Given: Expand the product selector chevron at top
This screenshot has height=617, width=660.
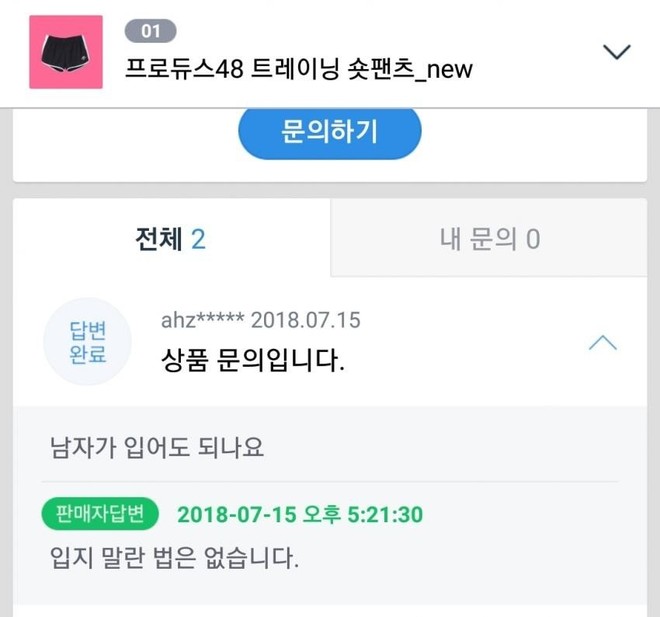Looking at the screenshot, I should [x=619, y=52].
